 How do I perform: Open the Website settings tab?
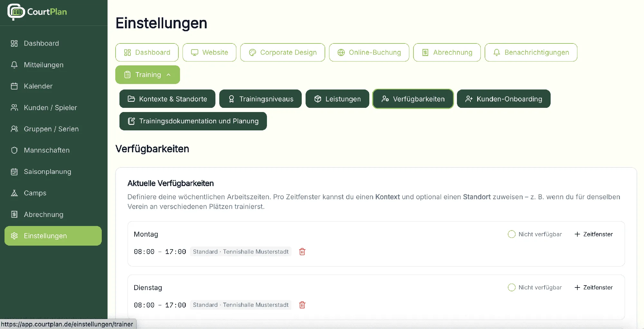[209, 52]
